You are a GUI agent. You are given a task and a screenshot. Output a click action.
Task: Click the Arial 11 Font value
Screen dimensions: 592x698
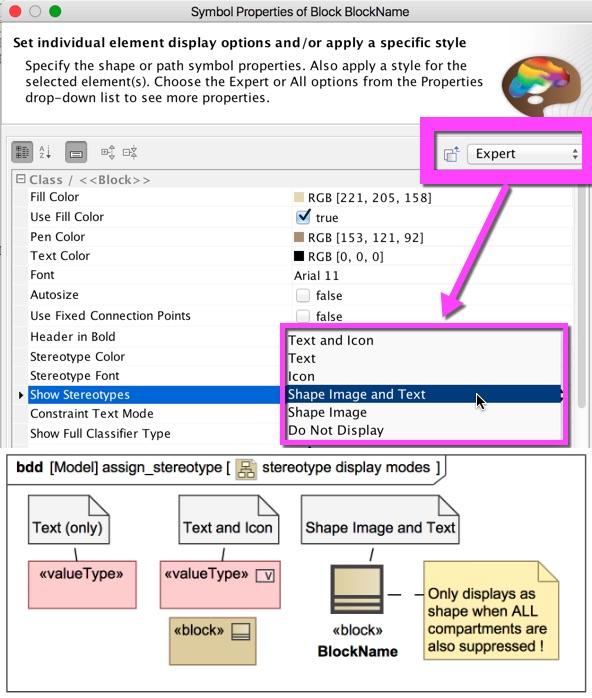pyautogui.click(x=316, y=276)
